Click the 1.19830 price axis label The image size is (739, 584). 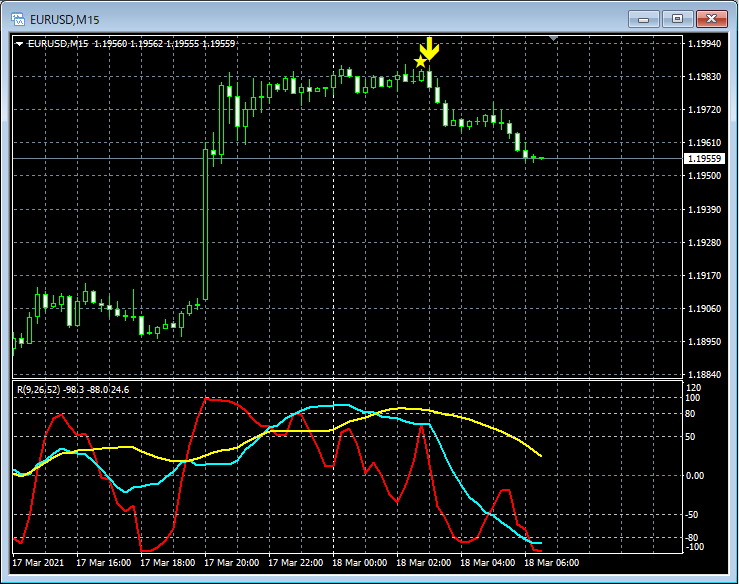tap(704, 77)
